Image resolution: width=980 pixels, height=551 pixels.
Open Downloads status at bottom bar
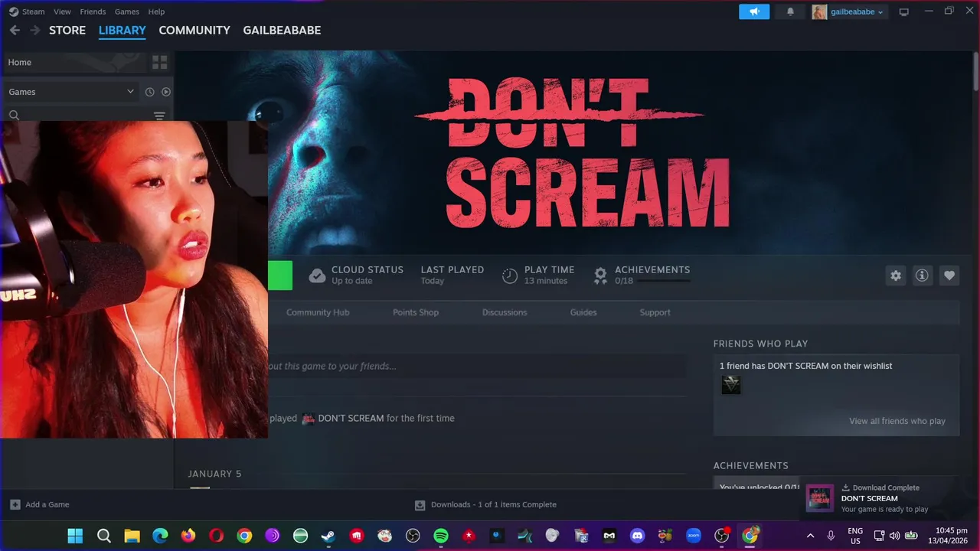tap(485, 504)
